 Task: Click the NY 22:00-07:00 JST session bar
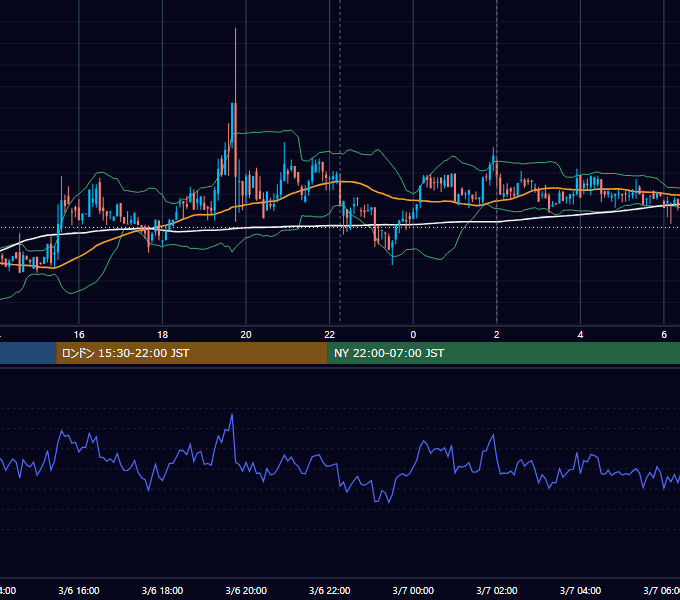[x=503, y=353]
